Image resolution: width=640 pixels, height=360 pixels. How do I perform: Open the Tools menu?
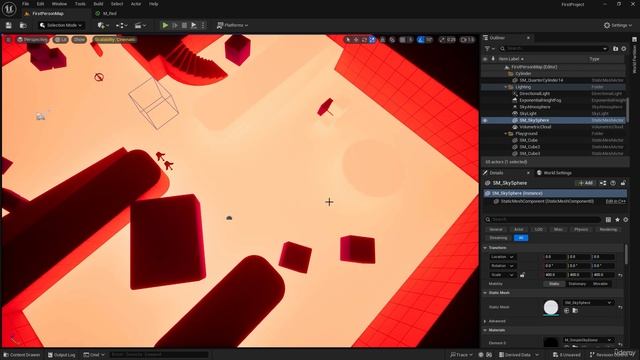[x=80, y=4]
